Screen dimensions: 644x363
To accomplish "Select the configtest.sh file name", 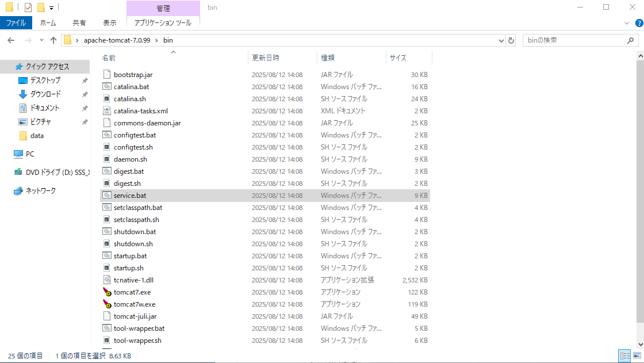I will coord(133,147).
